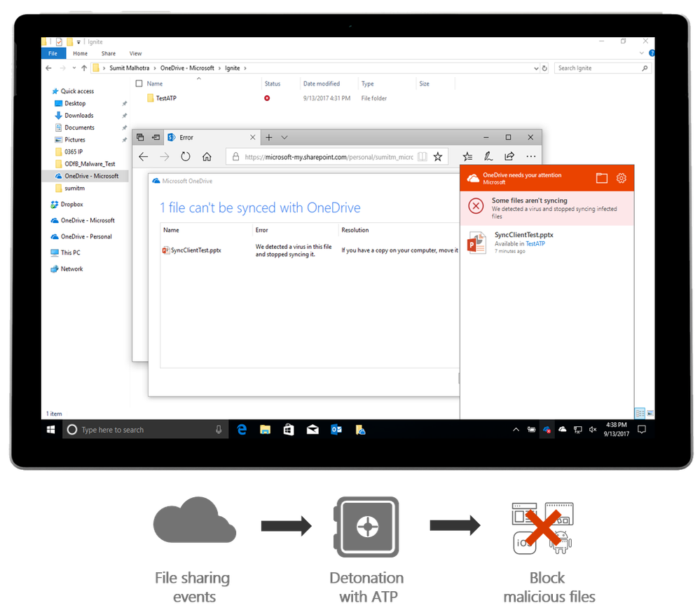Select all items checkbox in Explorer
This screenshot has width=700, height=615.
coord(139,83)
